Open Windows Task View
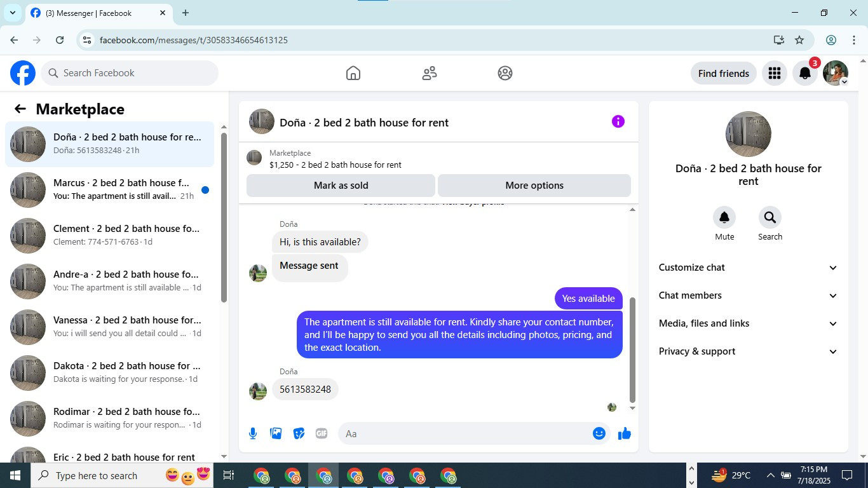 pyautogui.click(x=229, y=475)
